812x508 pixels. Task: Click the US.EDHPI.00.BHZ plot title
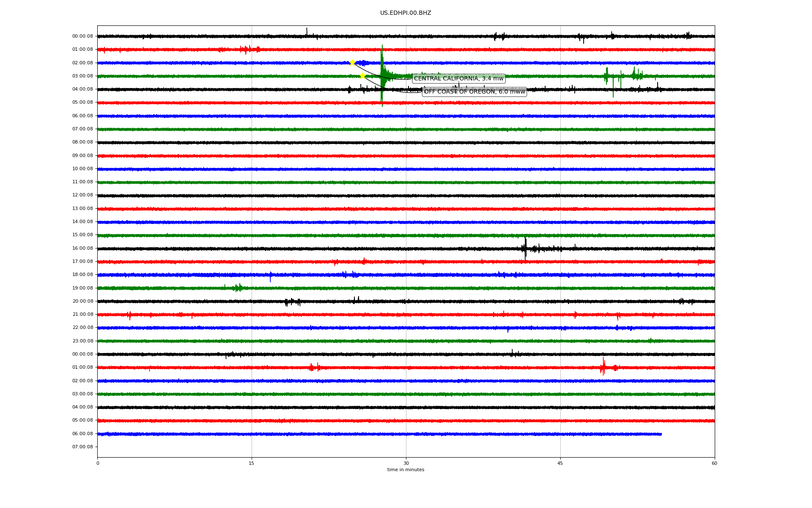[x=405, y=13]
